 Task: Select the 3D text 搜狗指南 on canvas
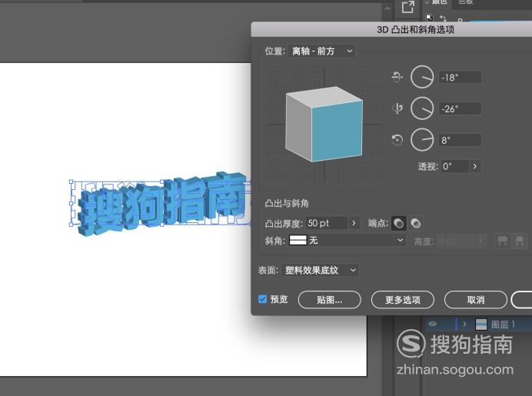(x=161, y=204)
